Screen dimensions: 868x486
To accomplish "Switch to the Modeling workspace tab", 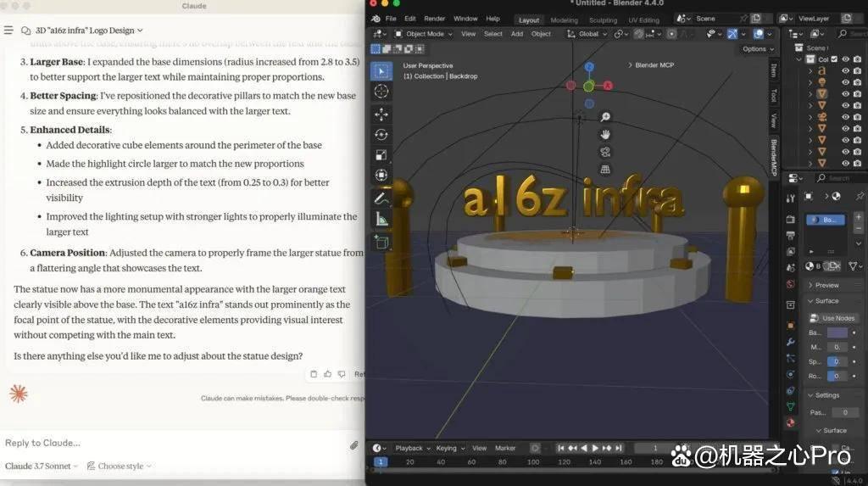I will [x=564, y=20].
